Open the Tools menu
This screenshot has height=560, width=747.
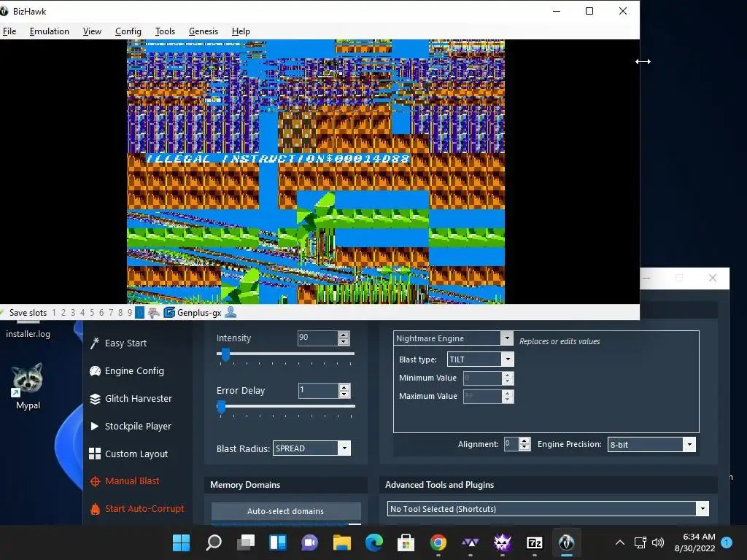tap(165, 31)
